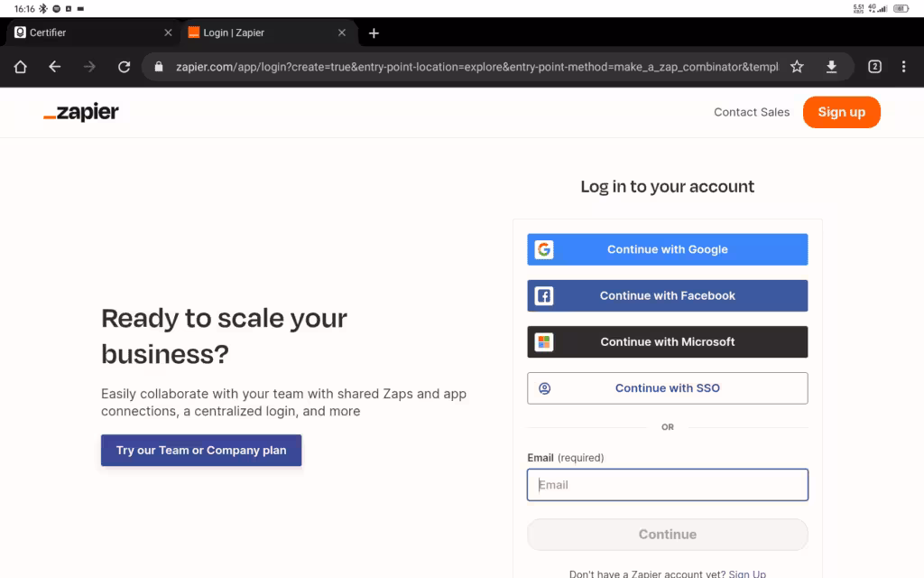Image resolution: width=924 pixels, height=578 pixels.
Task: Click the Sign Up link below the form
Action: coord(747,573)
